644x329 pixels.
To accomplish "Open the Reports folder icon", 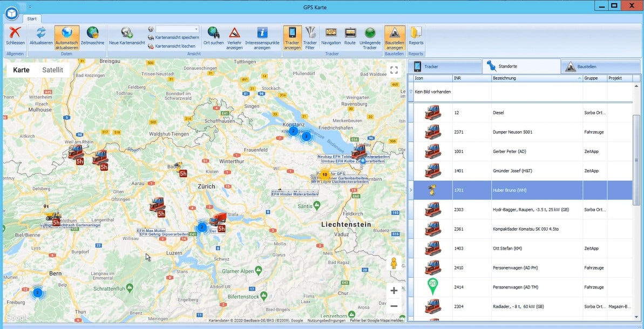I will [416, 33].
